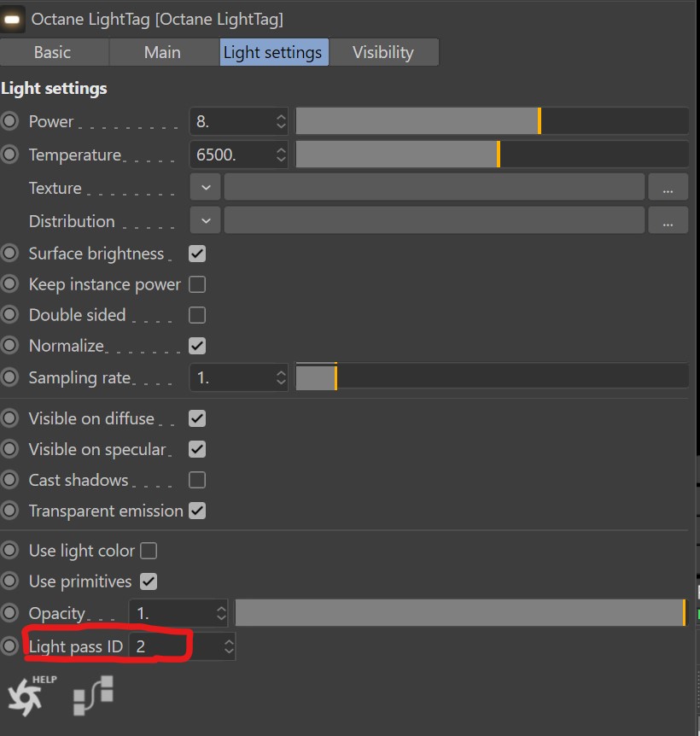Image resolution: width=700 pixels, height=736 pixels.
Task: Uncheck the Normalize option
Action: (197, 346)
